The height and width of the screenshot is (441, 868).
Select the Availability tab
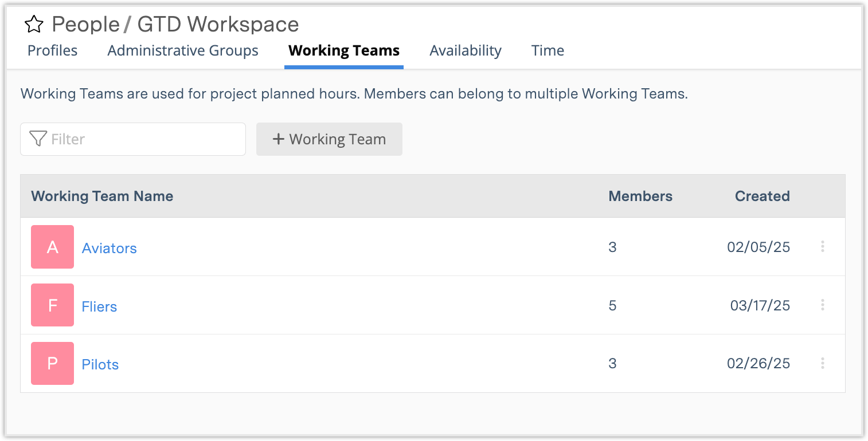click(x=466, y=50)
